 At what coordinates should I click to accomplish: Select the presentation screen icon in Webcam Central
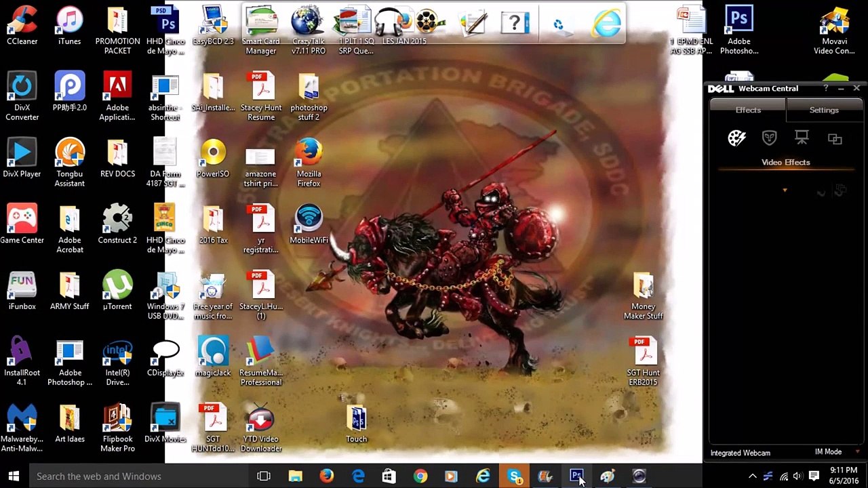tap(802, 138)
